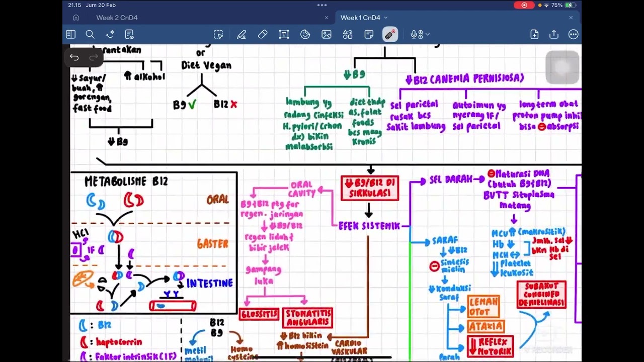This screenshot has height=362, width=644.
Task: Click the 'METABOLISME B12' heading
Action: point(126,182)
